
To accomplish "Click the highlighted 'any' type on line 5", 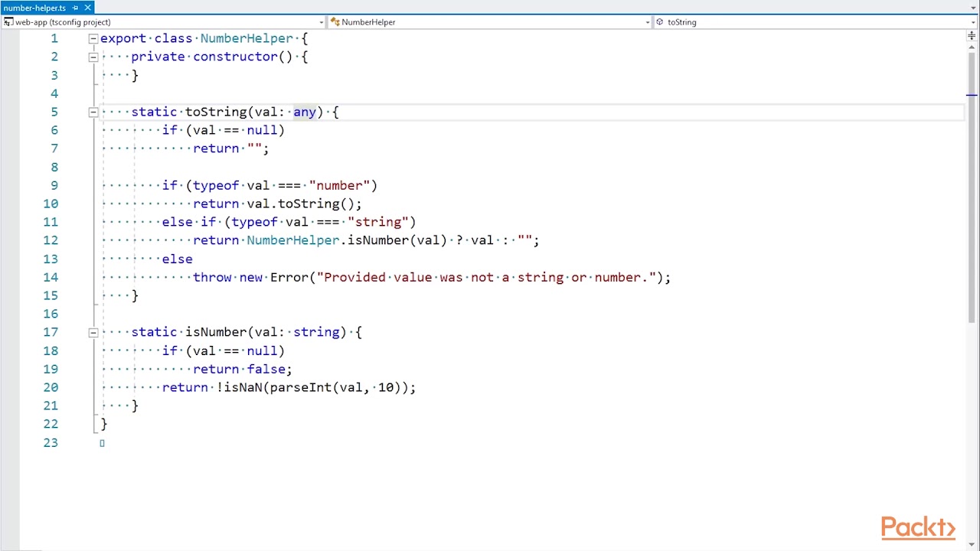I will [305, 112].
